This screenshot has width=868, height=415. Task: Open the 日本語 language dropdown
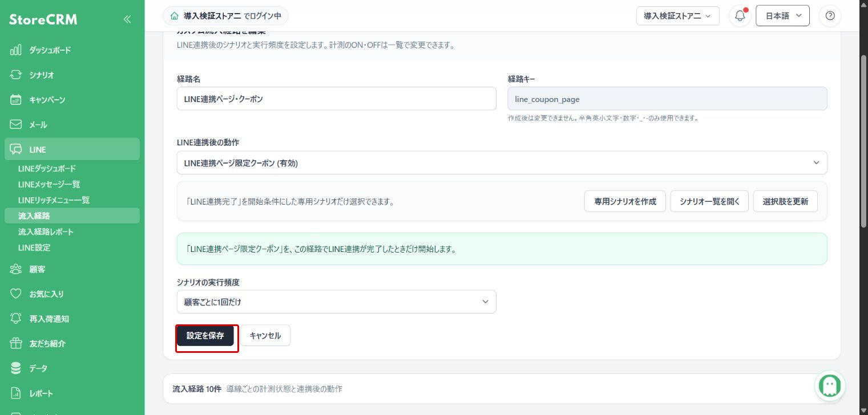coord(782,16)
